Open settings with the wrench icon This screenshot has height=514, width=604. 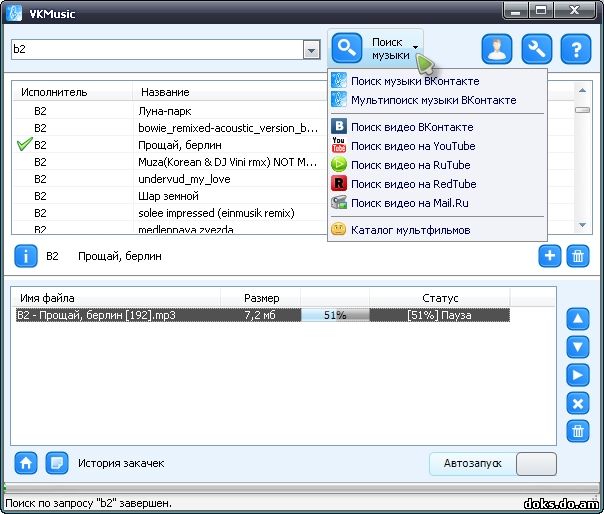[537, 49]
